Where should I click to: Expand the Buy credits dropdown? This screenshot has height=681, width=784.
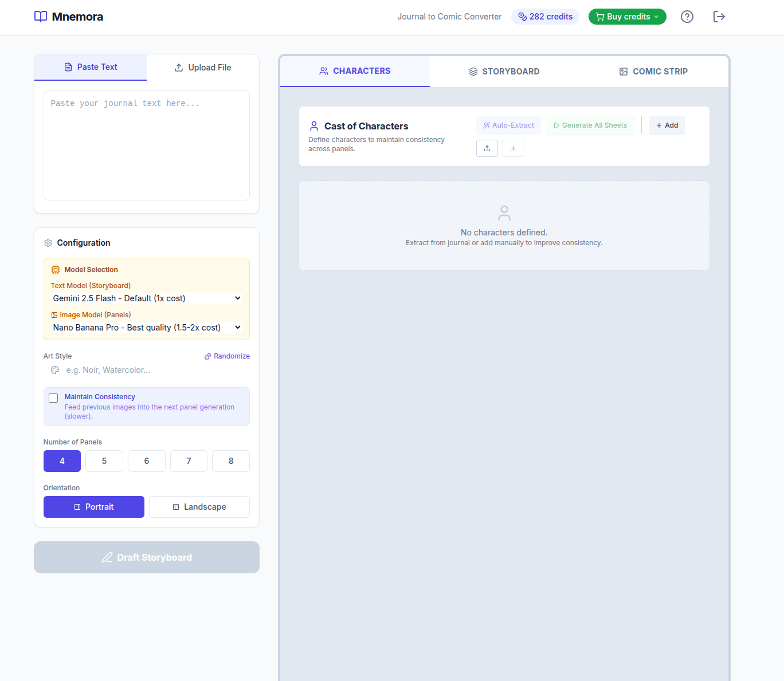(627, 17)
